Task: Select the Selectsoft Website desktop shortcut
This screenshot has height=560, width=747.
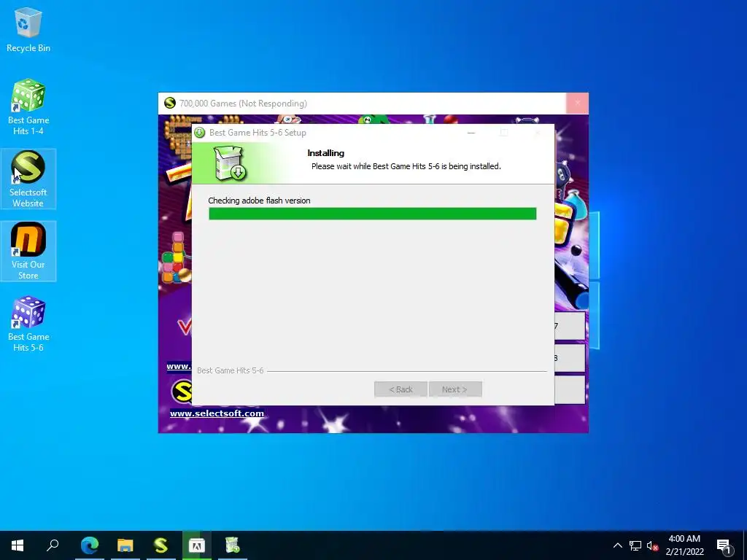Action: pyautogui.click(x=28, y=179)
